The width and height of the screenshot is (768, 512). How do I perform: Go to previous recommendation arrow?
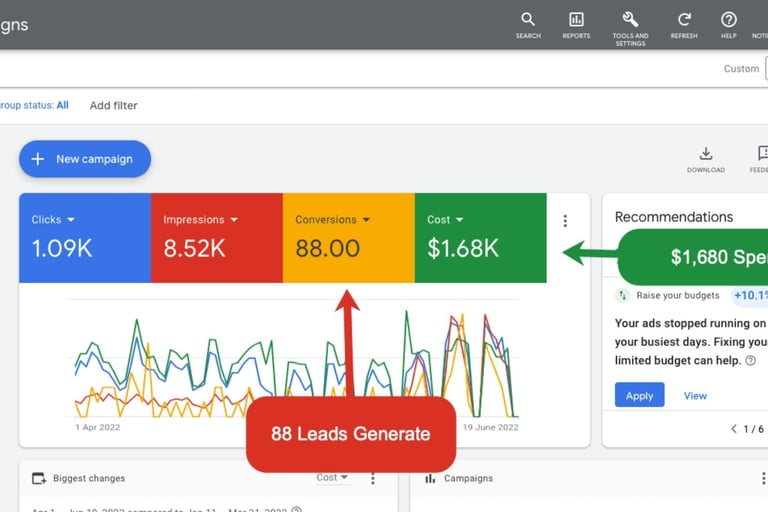[x=734, y=429]
